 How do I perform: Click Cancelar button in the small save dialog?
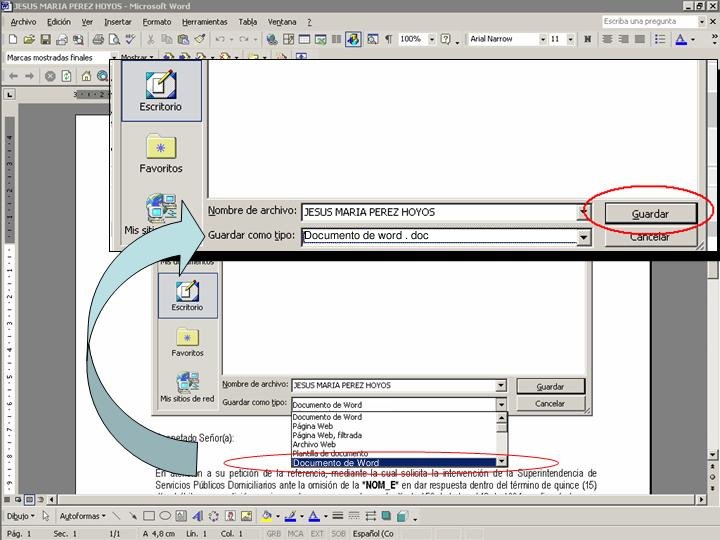551,404
